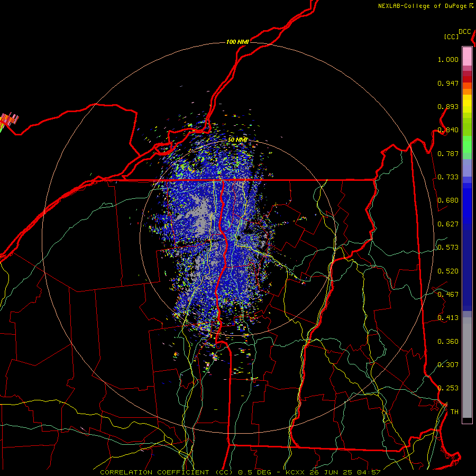Viewport: 476px width, 476px height.
Task: Click the NEXLAB-College of DuPage credit text
Action: (x=422, y=6)
